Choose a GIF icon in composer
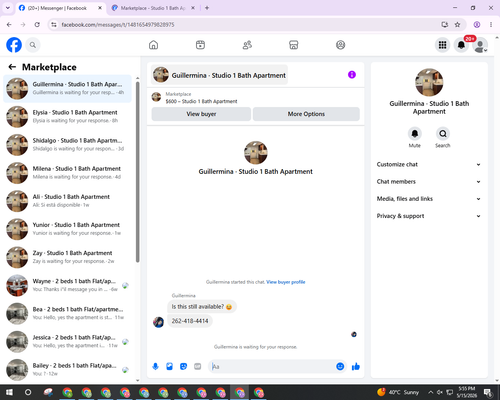500x400 pixels. pyautogui.click(x=198, y=367)
